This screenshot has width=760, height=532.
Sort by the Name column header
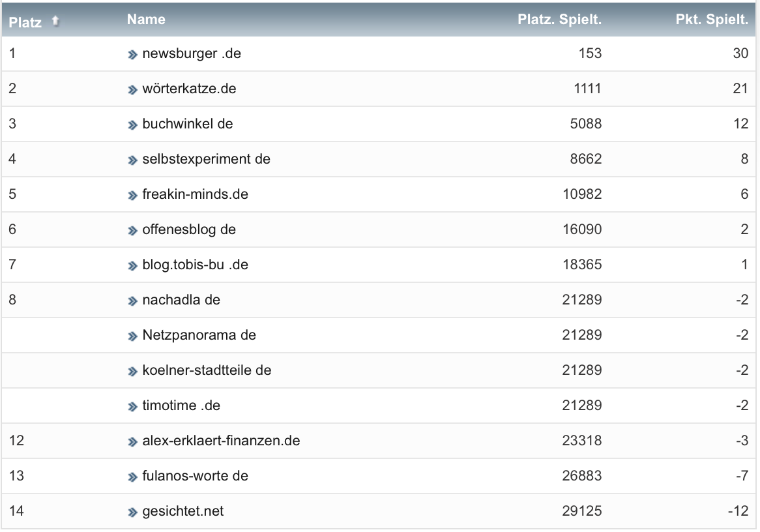click(146, 20)
